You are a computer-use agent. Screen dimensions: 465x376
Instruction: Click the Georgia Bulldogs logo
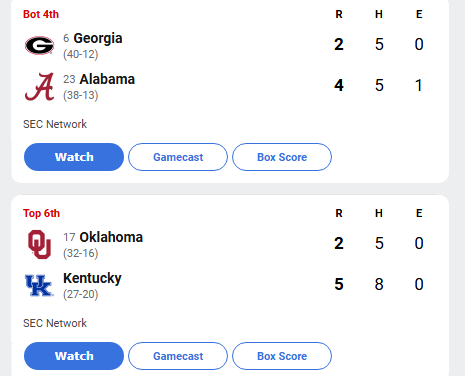click(39, 45)
